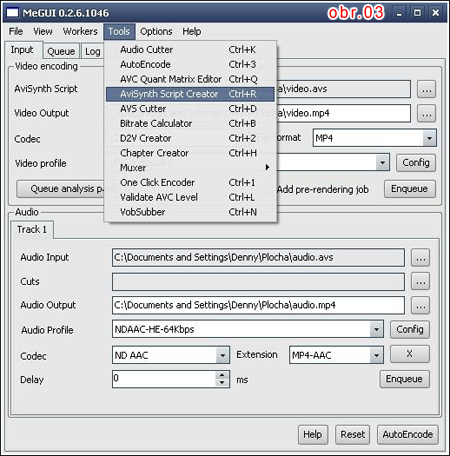Open Bitrate Calculator tool

point(190,123)
